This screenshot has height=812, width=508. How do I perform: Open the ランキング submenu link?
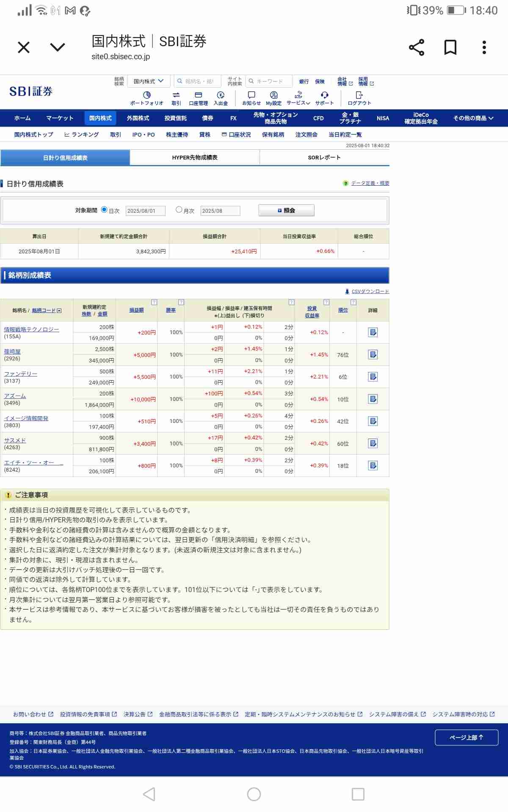(82, 134)
